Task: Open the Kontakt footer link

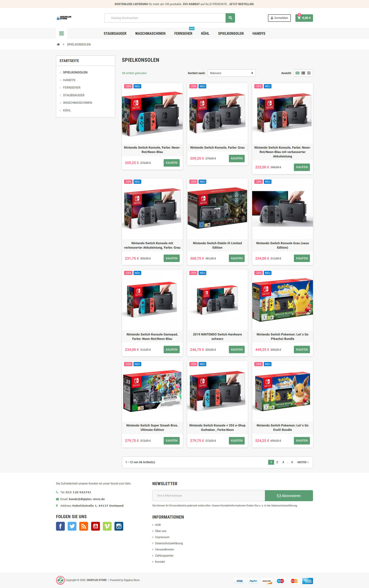Action: [160, 562]
